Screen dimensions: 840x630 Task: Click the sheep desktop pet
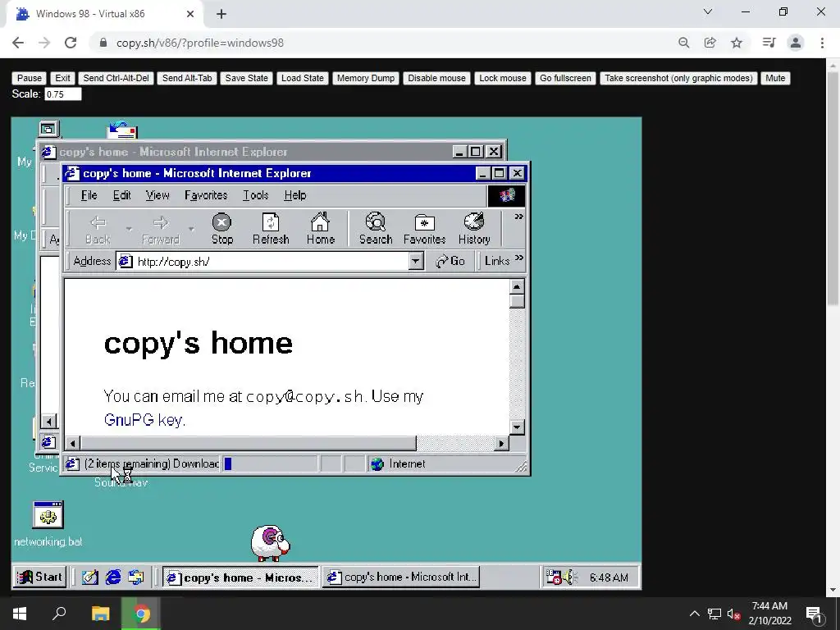[x=271, y=543]
